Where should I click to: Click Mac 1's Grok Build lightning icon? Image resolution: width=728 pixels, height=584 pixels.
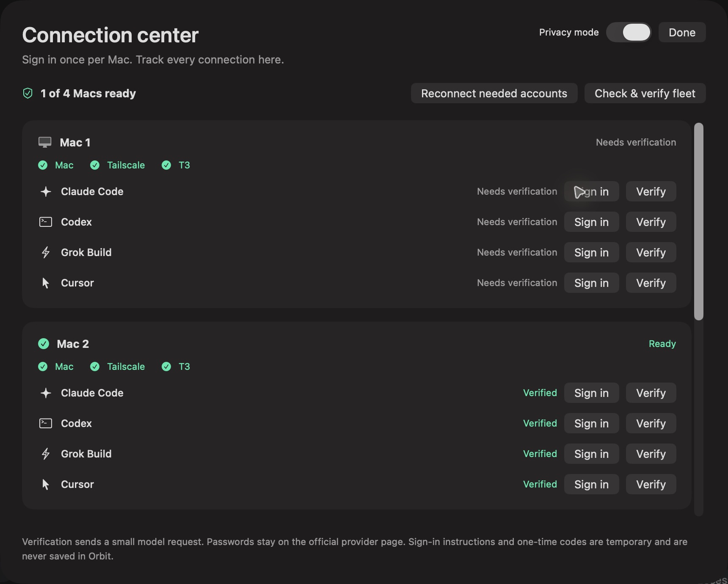click(46, 252)
